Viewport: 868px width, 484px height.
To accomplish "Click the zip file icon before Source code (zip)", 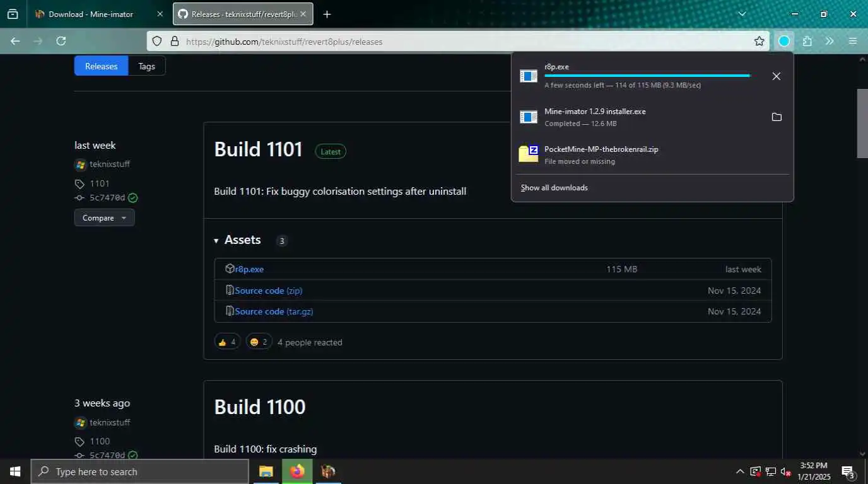I will [x=230, y=291].
